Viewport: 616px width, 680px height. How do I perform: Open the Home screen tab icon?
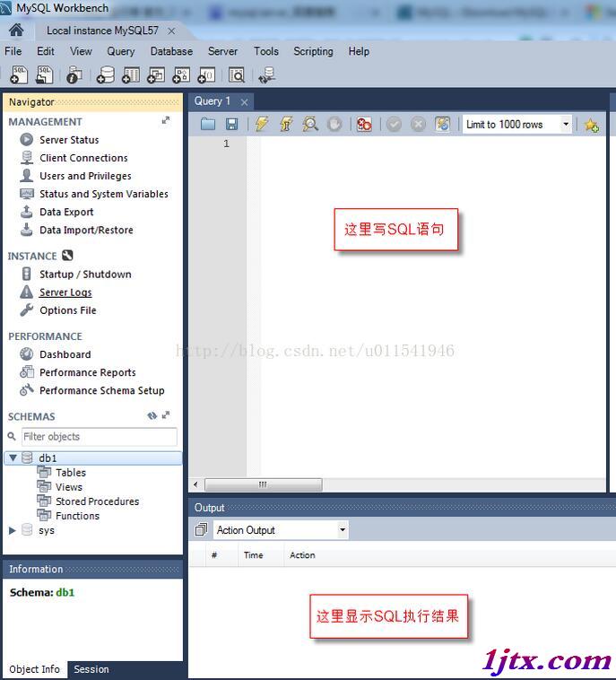tap(16, 30)
